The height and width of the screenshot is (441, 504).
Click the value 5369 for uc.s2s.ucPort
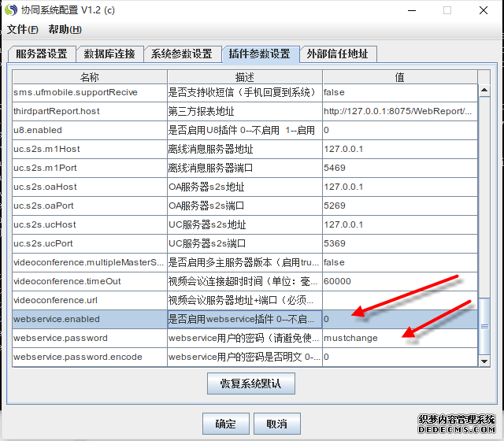[400, 243]
